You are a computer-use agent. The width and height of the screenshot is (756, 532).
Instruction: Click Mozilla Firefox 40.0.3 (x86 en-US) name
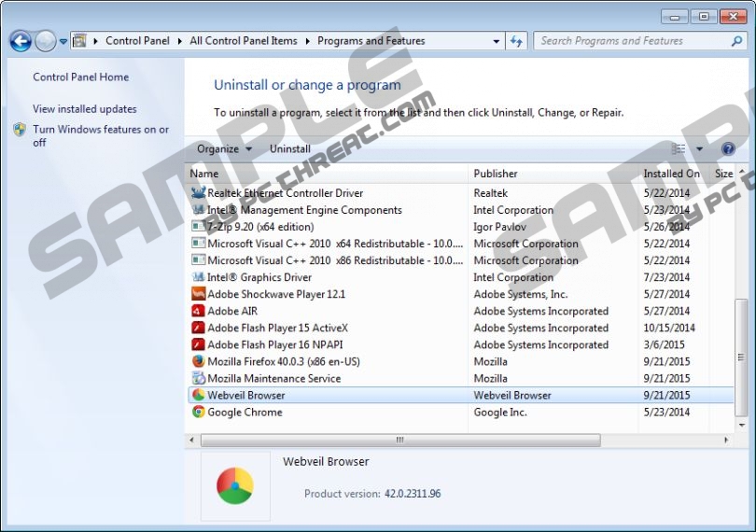(284, 362)
